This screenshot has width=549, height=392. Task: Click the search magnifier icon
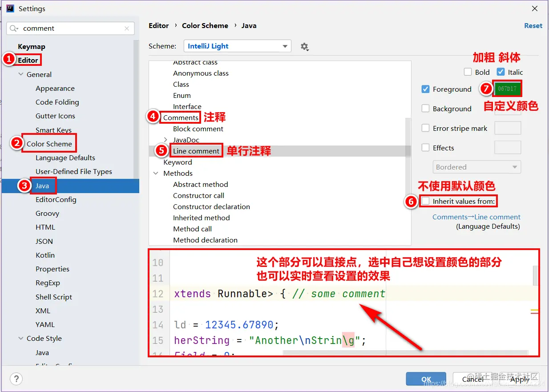point(14,28)
